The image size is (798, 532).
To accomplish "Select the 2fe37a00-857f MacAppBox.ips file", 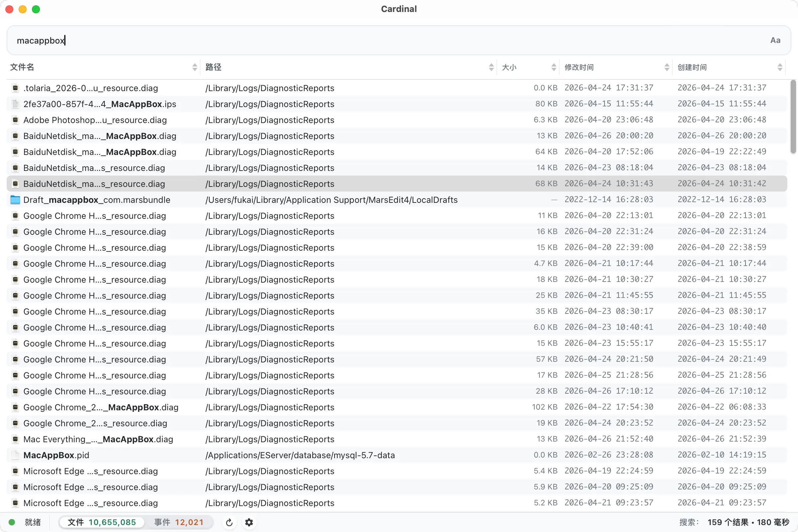I will point(100,104).
